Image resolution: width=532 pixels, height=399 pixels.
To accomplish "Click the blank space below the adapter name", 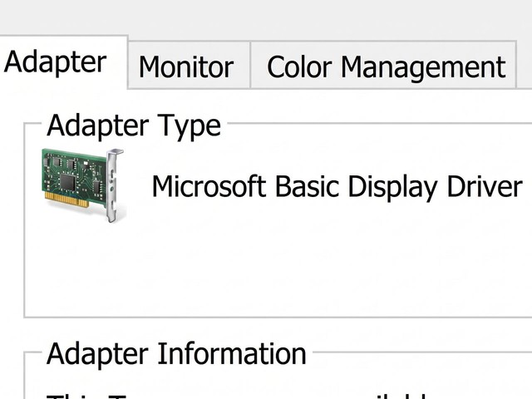I will (336, 238).
